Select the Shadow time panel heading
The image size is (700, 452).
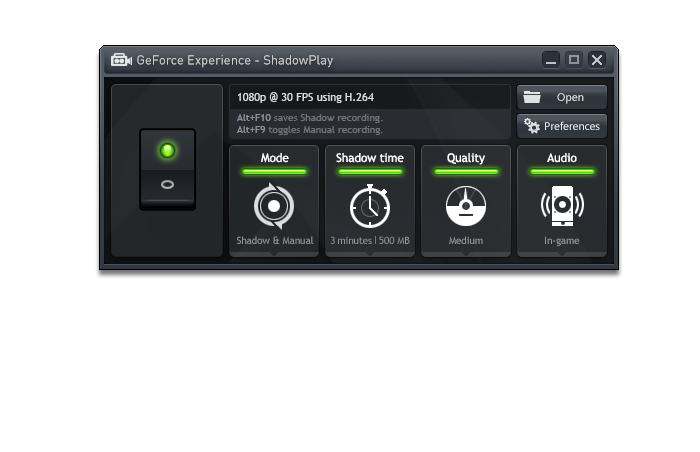370,158
